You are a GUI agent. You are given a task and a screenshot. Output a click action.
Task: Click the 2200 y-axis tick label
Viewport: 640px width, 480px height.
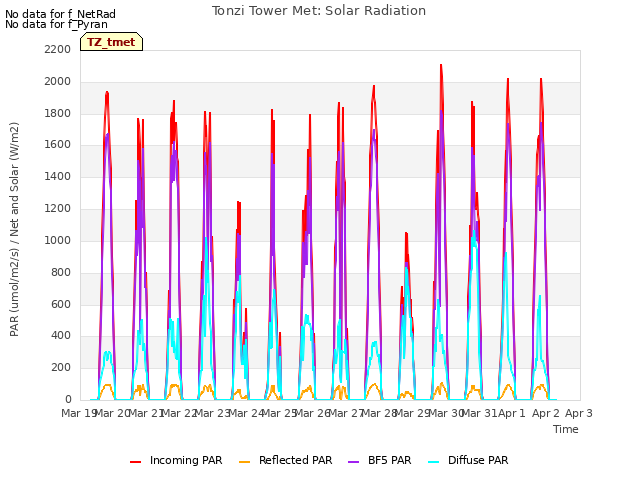point(58,49)
